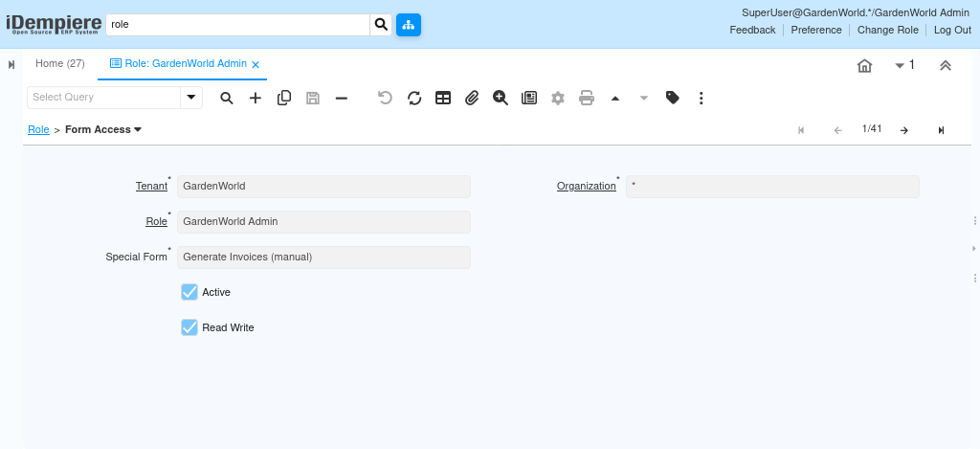980x449 pixels.
Task: Toggle the Read Write checkbox
Action: coord(189,327)
